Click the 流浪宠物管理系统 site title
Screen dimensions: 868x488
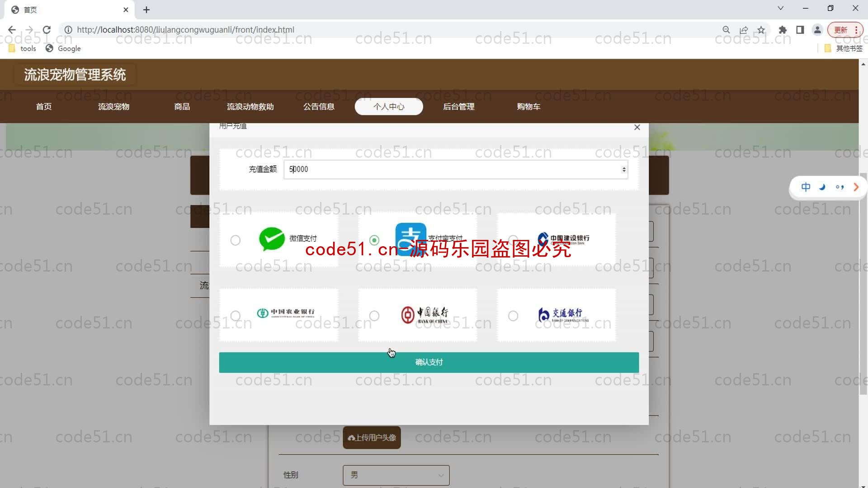[x=75, y=75]
